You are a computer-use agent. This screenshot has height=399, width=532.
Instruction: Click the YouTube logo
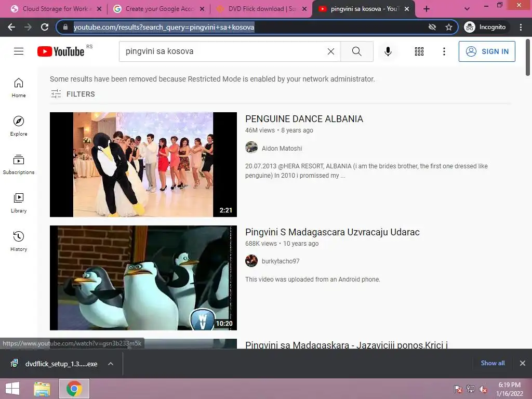click(61, 51)
